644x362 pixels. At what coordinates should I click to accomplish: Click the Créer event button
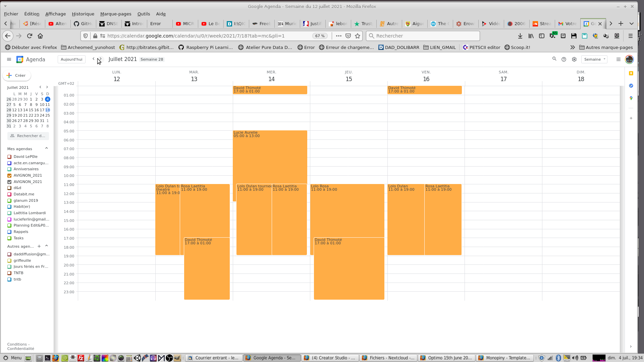pyautogui.click(x=17, y=75)
